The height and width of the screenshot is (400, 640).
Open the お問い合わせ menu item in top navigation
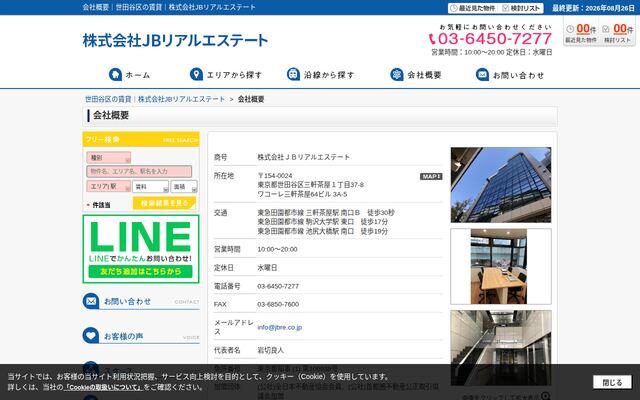coord(510,75)
